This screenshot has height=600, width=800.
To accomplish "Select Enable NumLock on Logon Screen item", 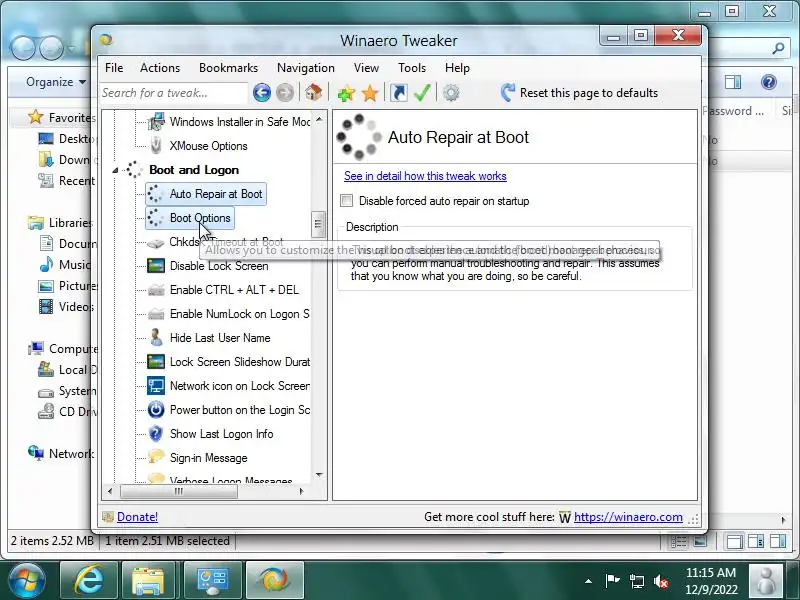I will 239,314.
